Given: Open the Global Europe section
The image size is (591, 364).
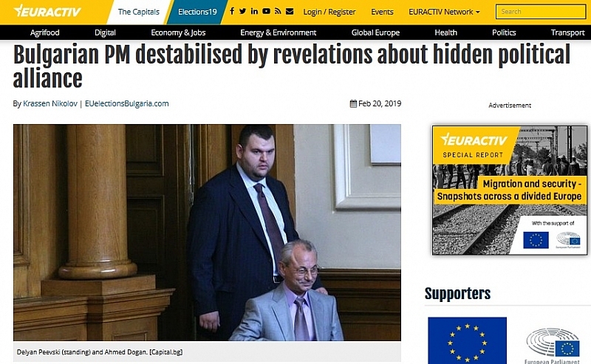Looking at the screenshot, I should click(x=375, y=32).
